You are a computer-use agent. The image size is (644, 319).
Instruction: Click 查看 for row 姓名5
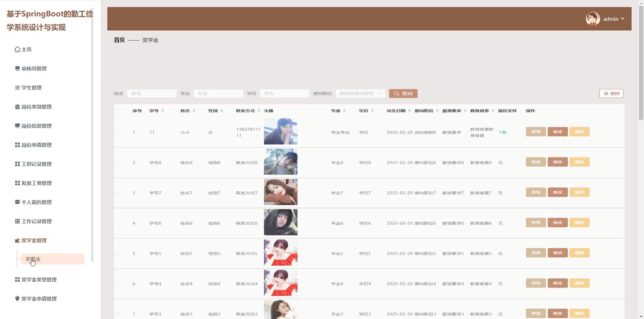click(x=536, y=253)
